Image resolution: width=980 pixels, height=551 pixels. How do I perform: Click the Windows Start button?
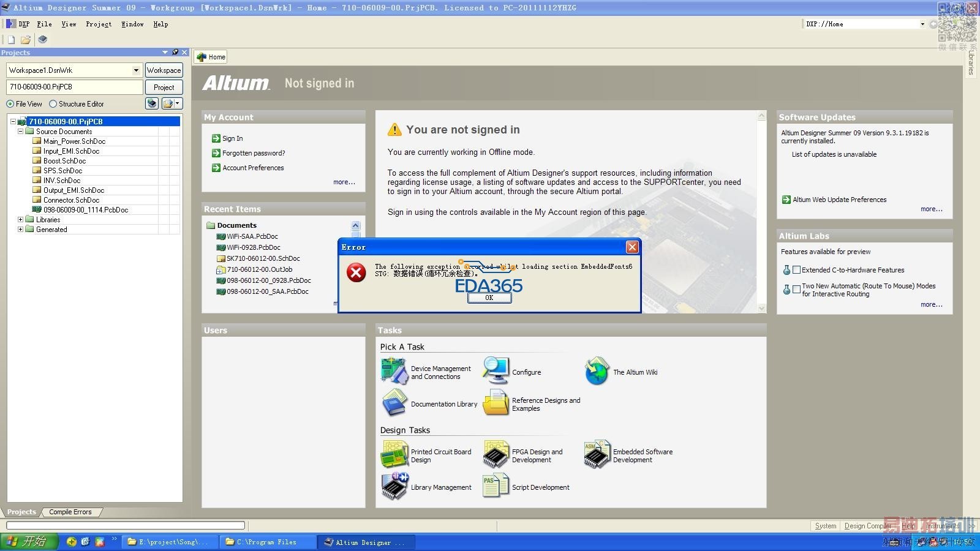29,542
